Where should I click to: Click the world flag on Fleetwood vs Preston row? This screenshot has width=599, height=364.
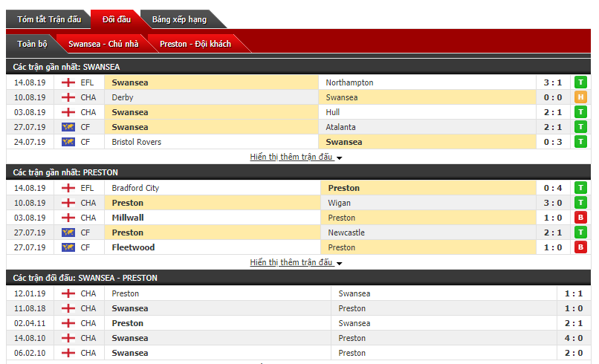tap(68, 247)
